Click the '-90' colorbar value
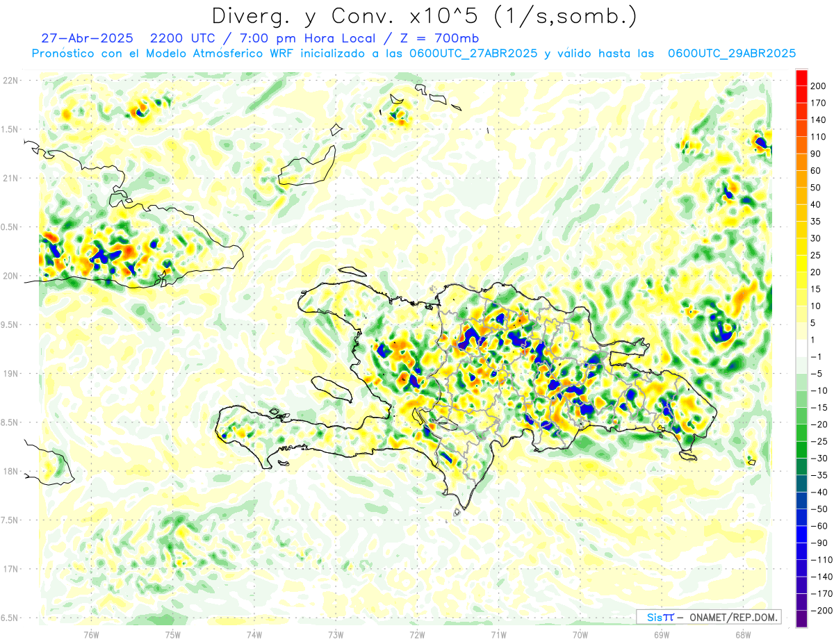The image size is (834, 644). tap(818, 543)
